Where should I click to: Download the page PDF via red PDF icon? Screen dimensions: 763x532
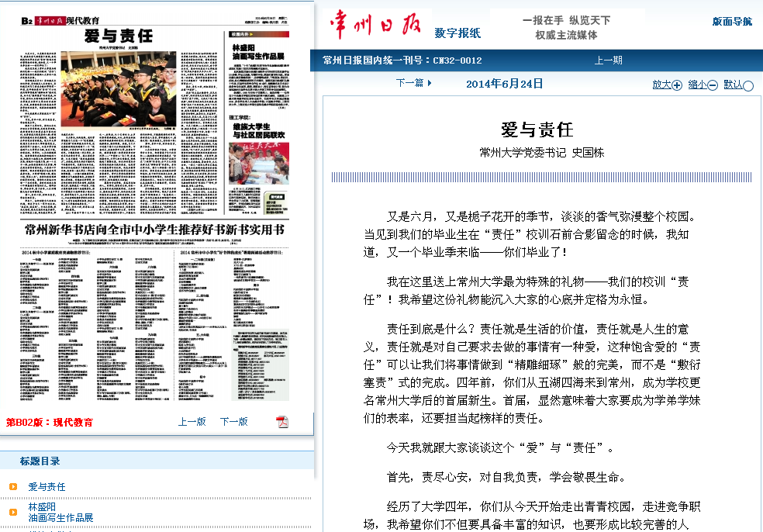pyautogui.click(x=282, y=422)
